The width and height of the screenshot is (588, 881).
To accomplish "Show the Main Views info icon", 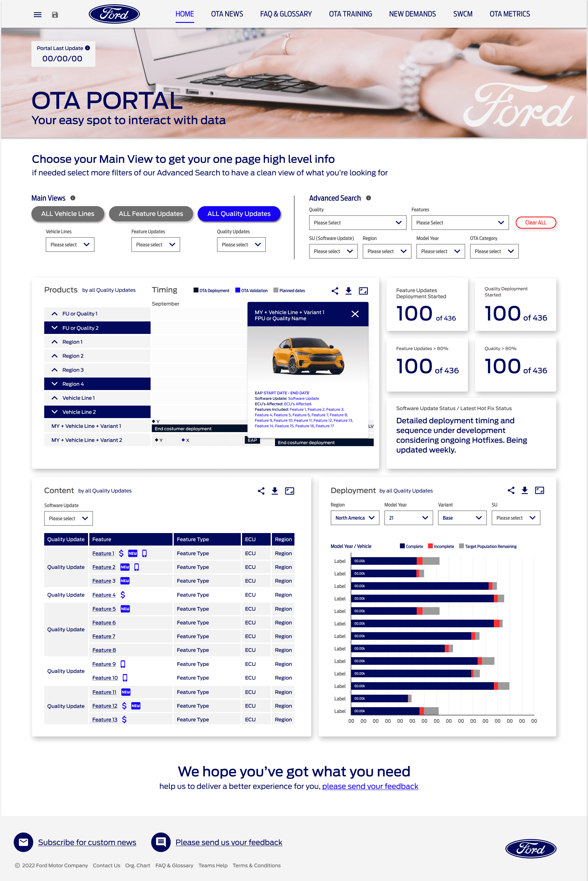I will 73,198.
